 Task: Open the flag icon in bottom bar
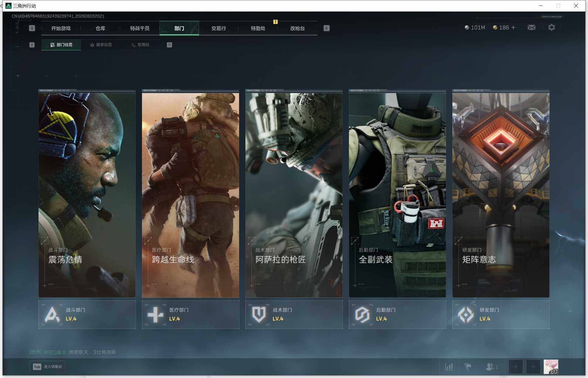(x=468, y=367)
